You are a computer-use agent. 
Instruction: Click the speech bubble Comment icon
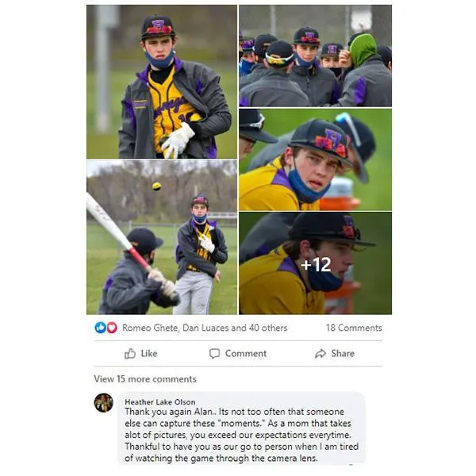(214, 353)
